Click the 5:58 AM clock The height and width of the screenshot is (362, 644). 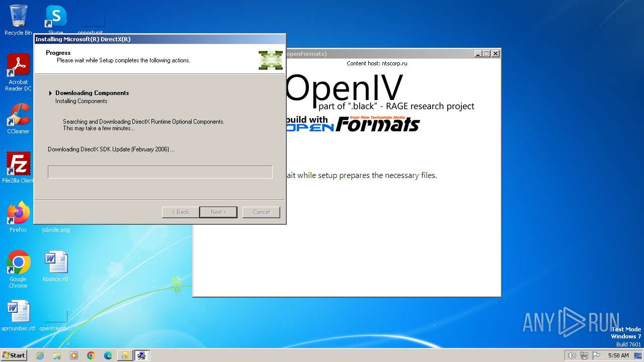point(618,355)
